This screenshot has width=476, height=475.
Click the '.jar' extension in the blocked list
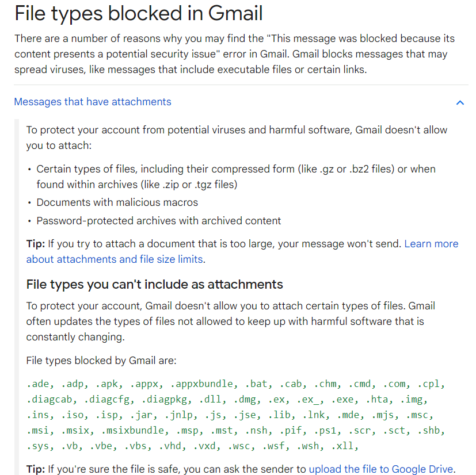[x=142, y=415]
